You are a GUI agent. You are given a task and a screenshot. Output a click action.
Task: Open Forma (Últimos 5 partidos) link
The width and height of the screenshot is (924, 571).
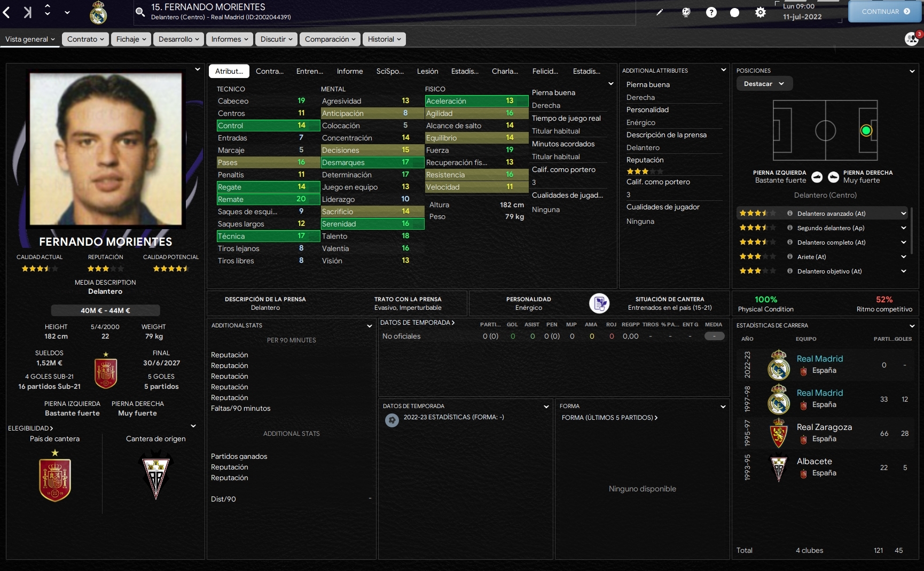click(610, 418)
